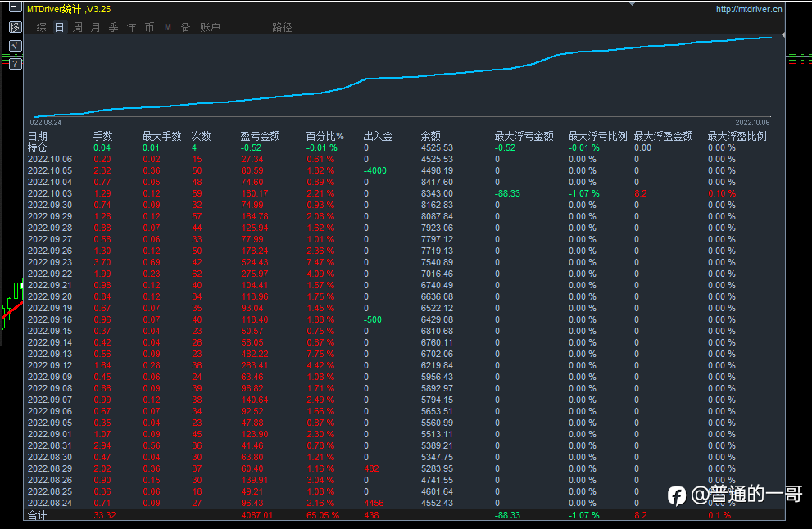Viewport: 812px width, 529px height.
Task: Open the 月 monthly statistics tab
Action: click(x=96, y=27)
